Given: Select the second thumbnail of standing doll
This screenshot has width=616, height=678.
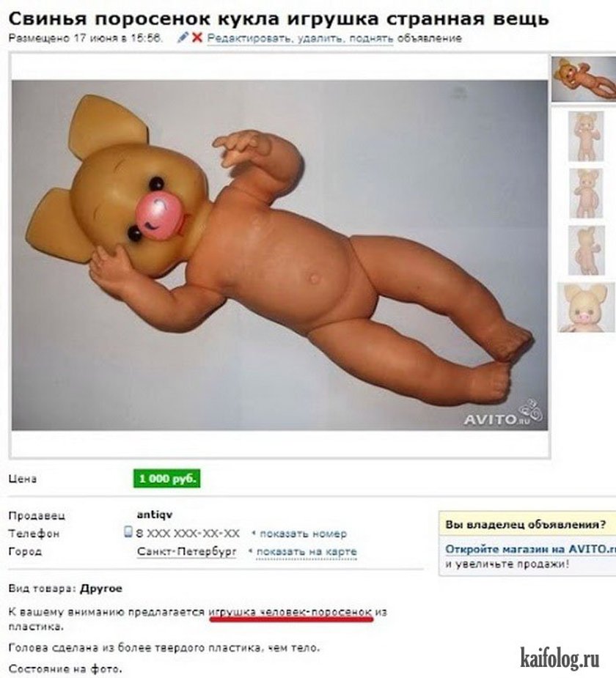Looking at the screenshot, I should tap(586, 136).
